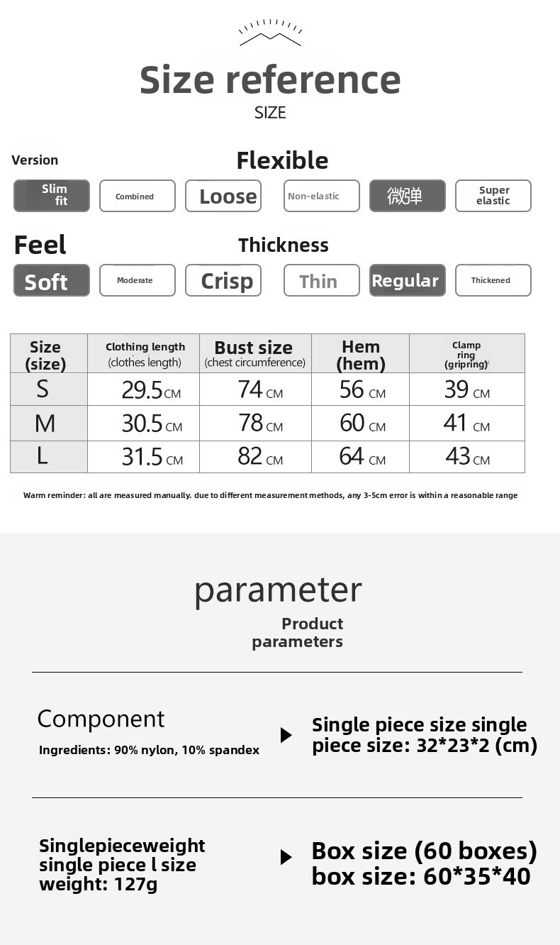Select the 微弹 flexibility option
The width and height of the screenshot is (560, 945).
(x=407, y=196)
